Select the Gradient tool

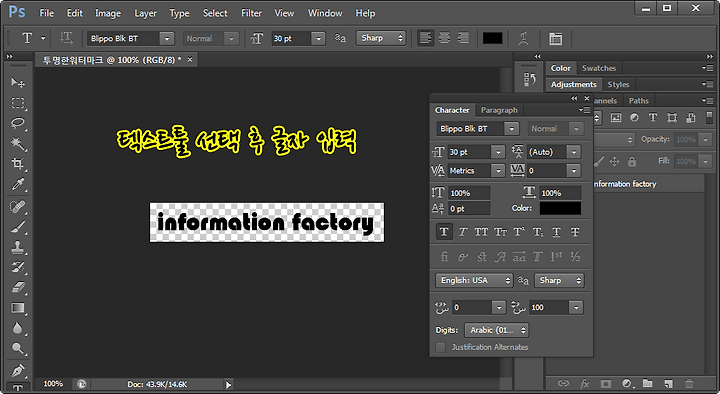(x=18, y=308)
